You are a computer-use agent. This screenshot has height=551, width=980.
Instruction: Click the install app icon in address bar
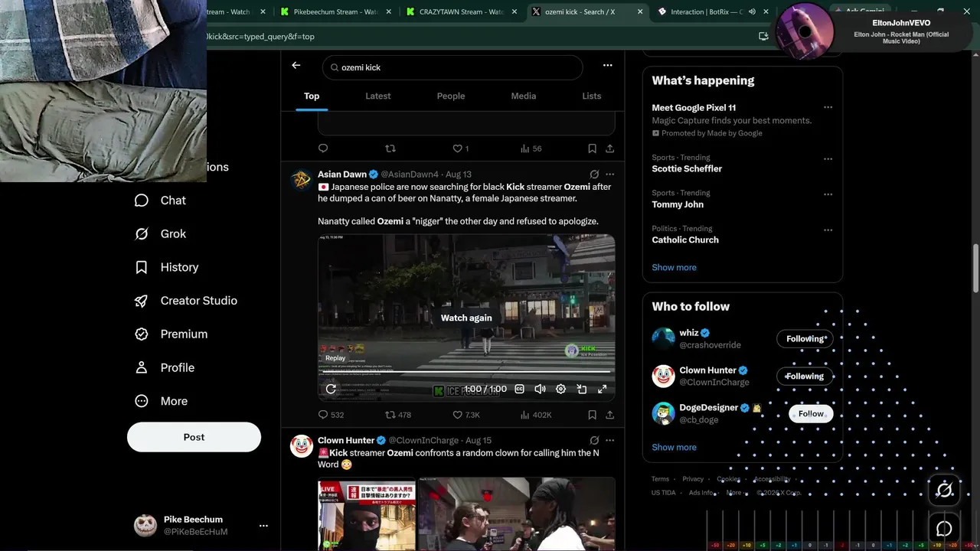click(763, 36)
